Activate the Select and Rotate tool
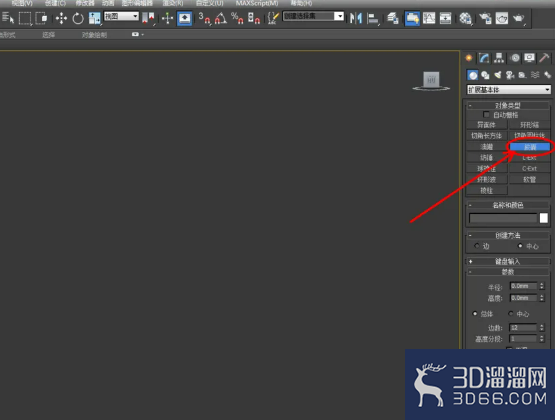Screen dimensions: 555x420 (78, 18)
